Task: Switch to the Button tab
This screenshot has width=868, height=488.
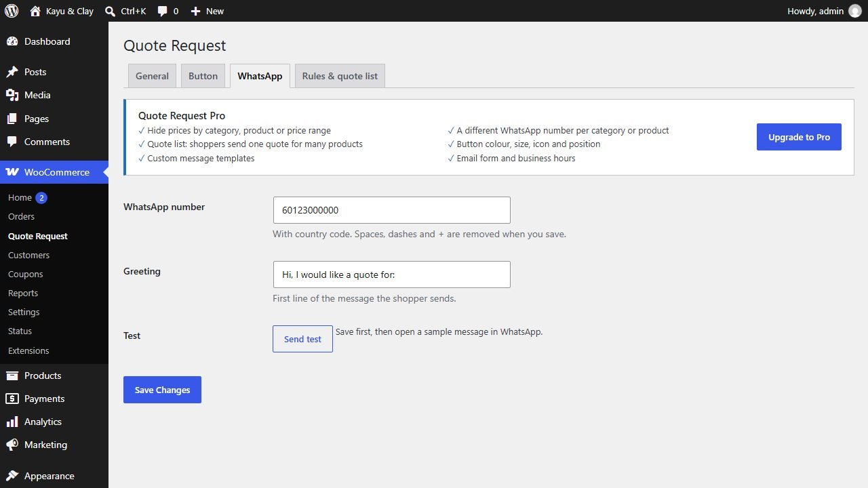Action: [x=203, y=76]
